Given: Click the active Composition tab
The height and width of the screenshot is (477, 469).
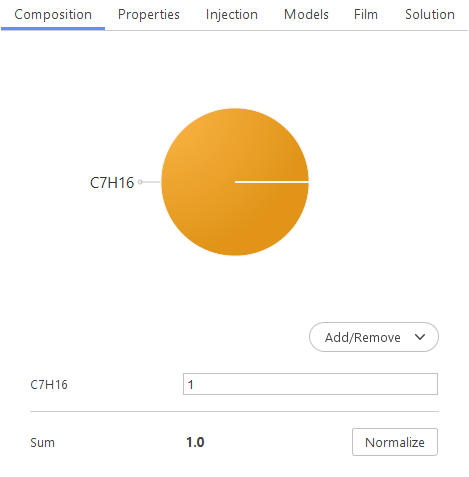Looking at the screenshot, I should pos(53,15).
